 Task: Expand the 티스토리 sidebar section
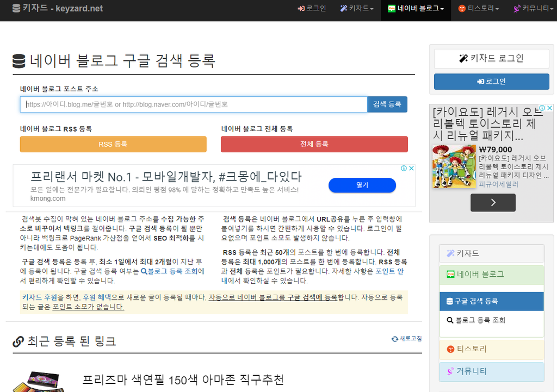492,350
